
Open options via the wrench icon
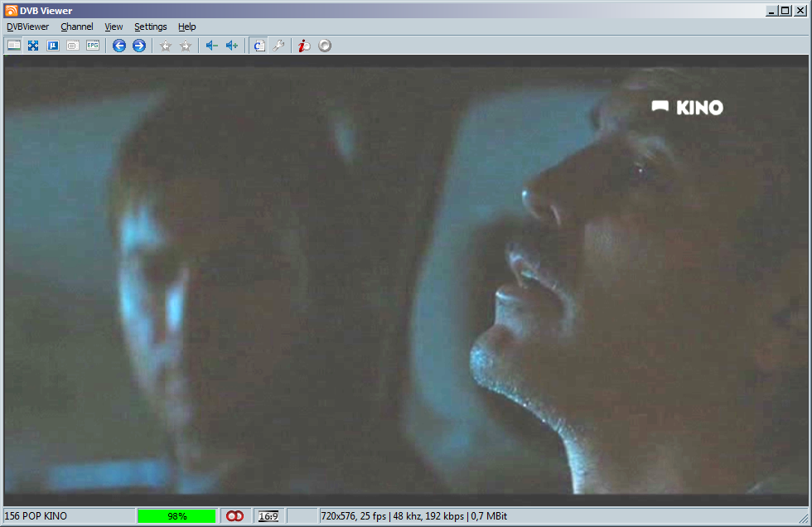coord(278,46)
